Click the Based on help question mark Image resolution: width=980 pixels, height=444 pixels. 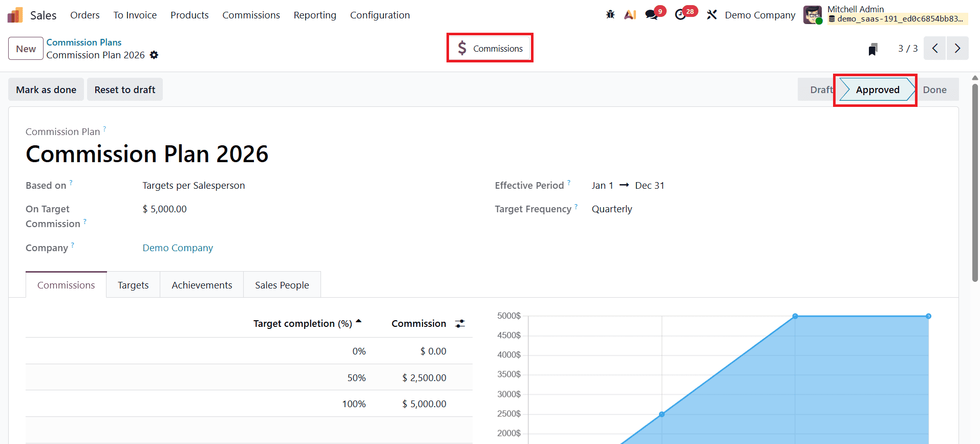point(71,182)
